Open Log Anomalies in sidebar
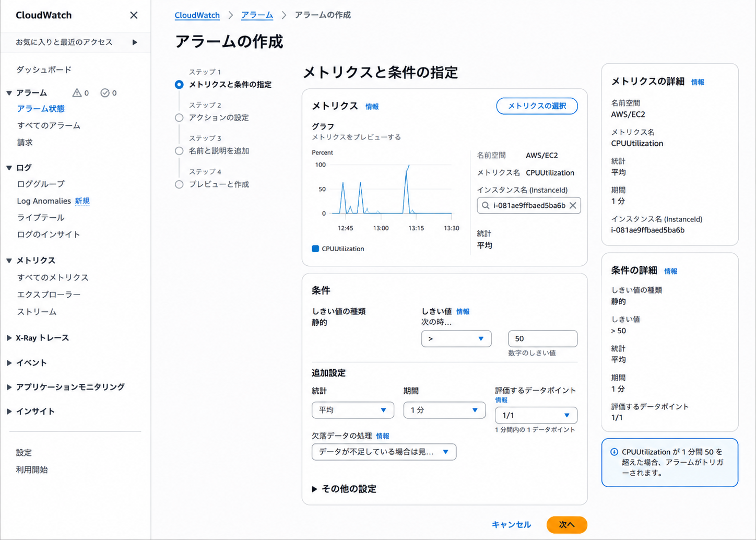The height and width of the screenshot is (540, 756). point(44,201)
